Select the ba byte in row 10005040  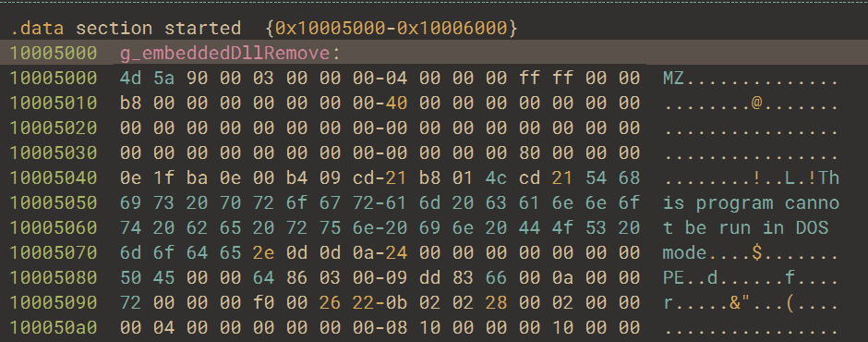(x=197, y=177)
